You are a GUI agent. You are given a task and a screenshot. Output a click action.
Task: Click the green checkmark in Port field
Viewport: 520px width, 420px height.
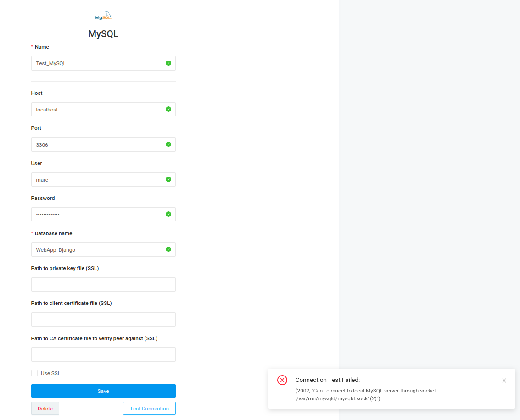pyautogui.click(x=168, y=144)
